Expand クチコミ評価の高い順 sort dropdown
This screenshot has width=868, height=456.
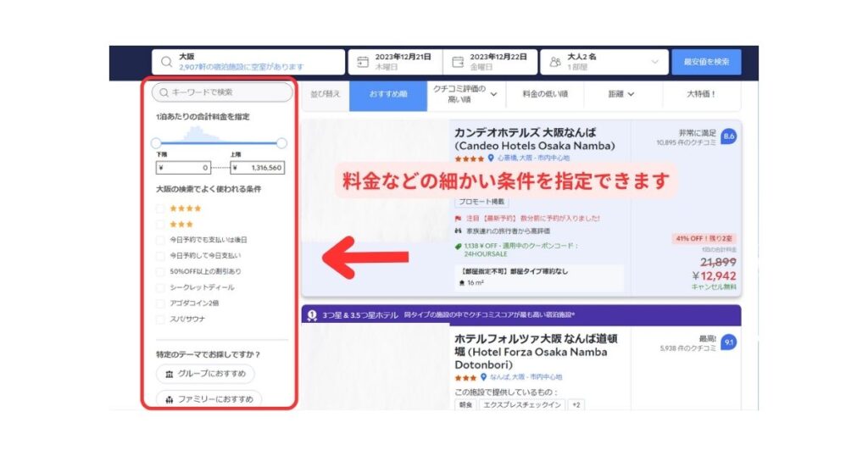(494, 95)
